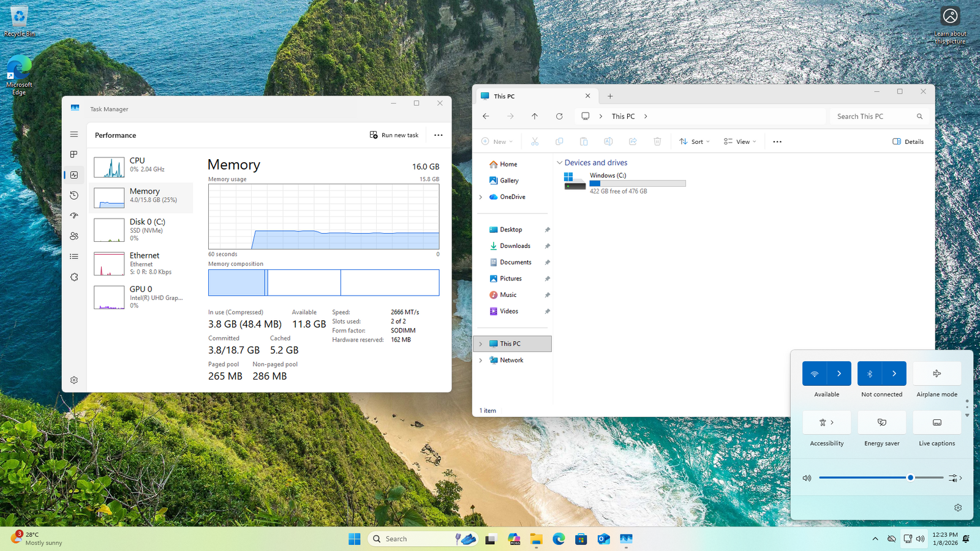Open Task Manager settings gear
Image resolution: width=980 pixels, height=551 pixels.
(x=74, y=380)
